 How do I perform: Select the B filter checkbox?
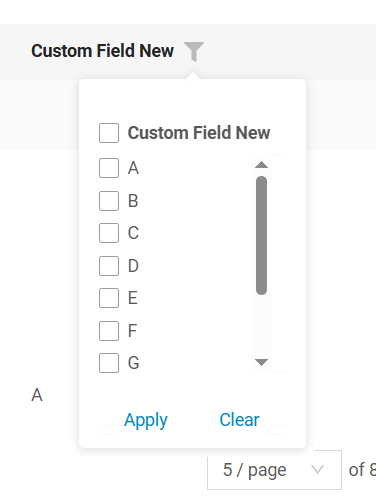[109, 201]
